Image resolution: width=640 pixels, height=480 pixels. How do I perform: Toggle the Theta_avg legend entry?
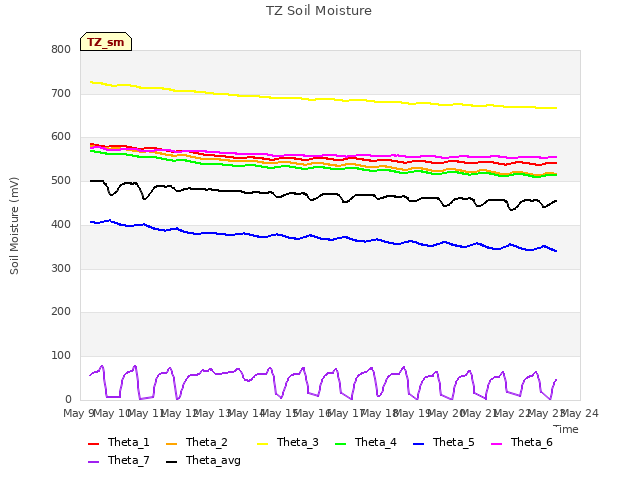203,460
